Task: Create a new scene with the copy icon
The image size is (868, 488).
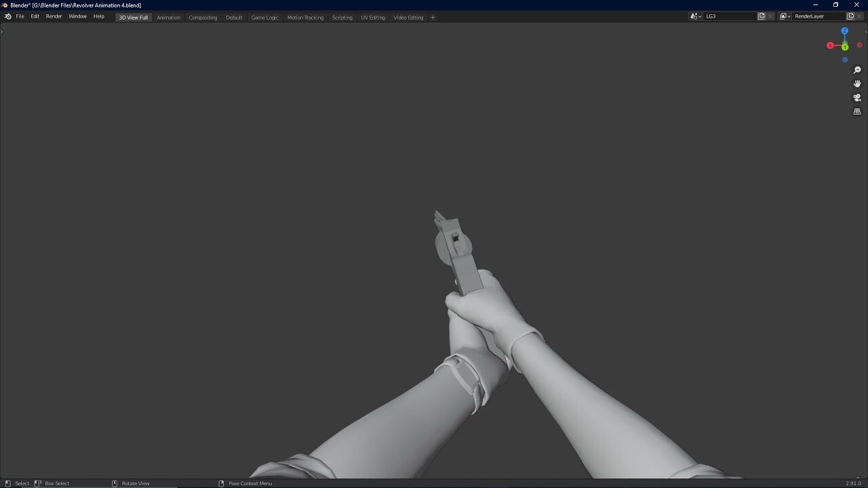Action: tap(761, 16)
